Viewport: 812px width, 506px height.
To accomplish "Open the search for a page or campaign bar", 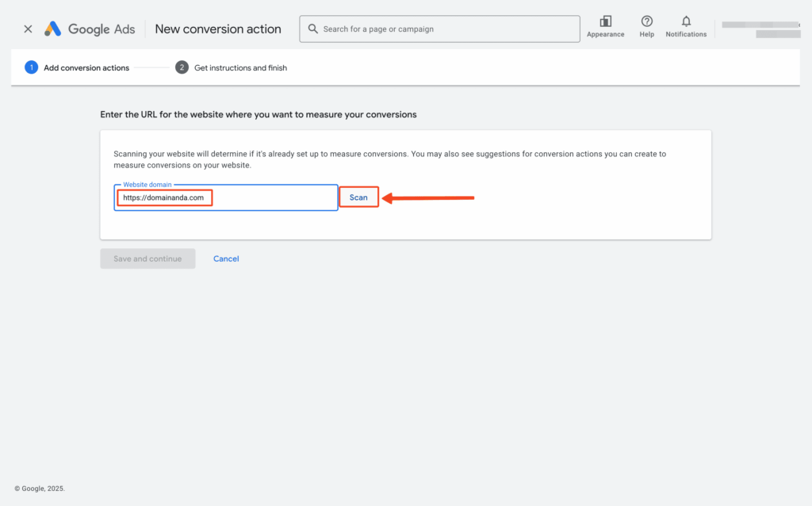I will click(x=439, y=29).
